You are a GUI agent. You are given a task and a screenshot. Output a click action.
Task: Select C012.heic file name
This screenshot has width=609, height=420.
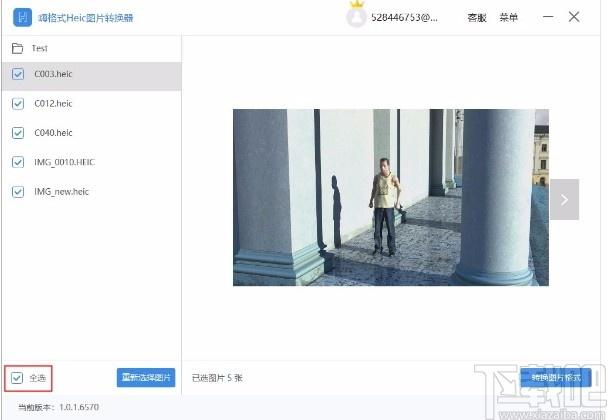pyautogui.click(x=53, y=104)
